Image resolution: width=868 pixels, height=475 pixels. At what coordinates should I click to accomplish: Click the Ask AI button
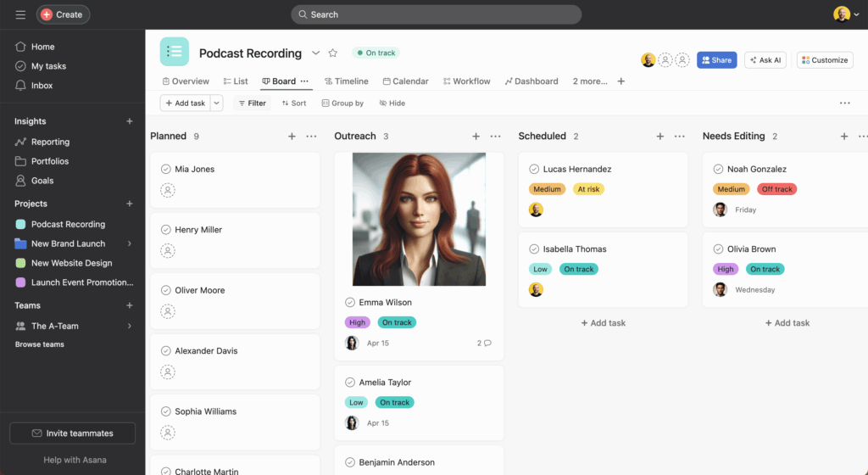pos(765,59)
